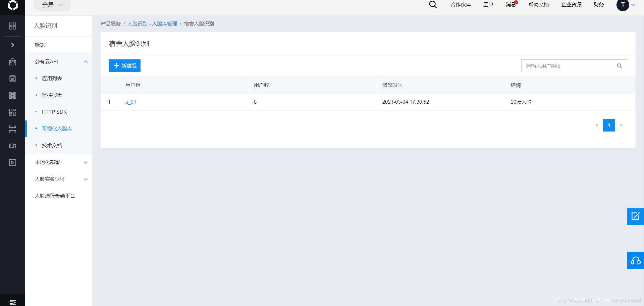This screenshot has width=644, height=306.
Task: Click the search magnifier icon in top bar
Action: point(433,5)
